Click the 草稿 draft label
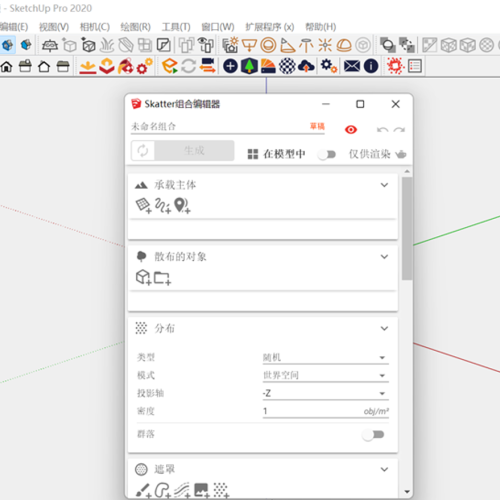 tap(317, 126)
